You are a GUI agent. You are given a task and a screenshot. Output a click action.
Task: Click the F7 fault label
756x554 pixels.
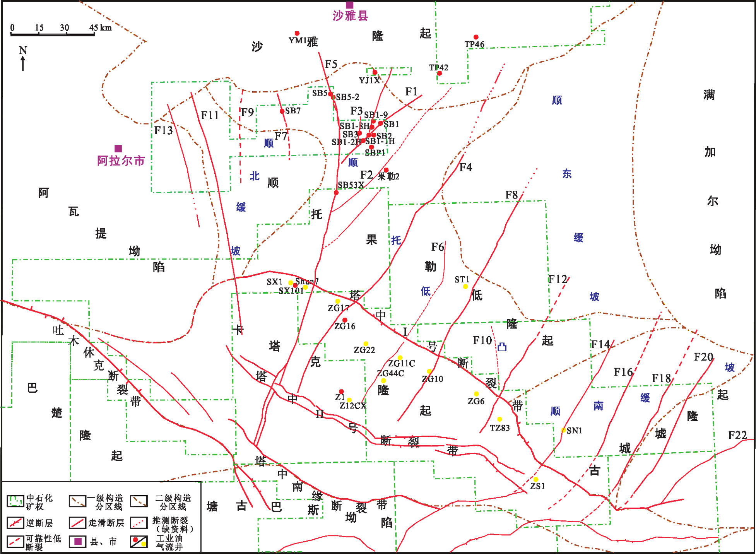point(281,136)
